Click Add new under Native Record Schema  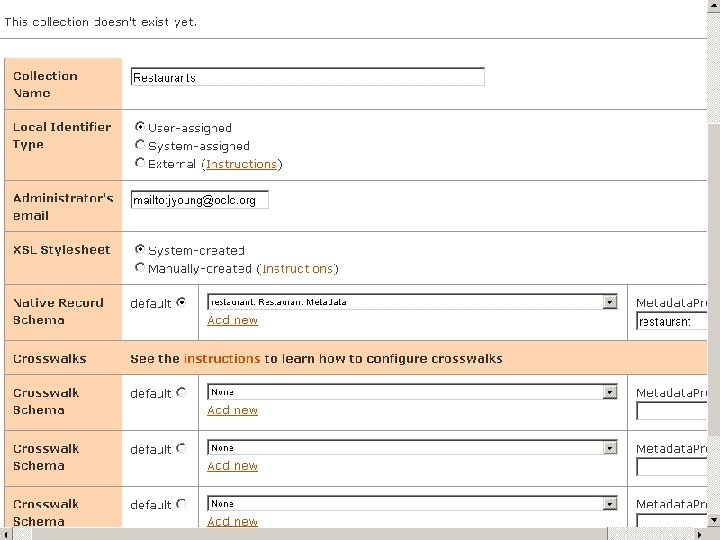[232, 320]
